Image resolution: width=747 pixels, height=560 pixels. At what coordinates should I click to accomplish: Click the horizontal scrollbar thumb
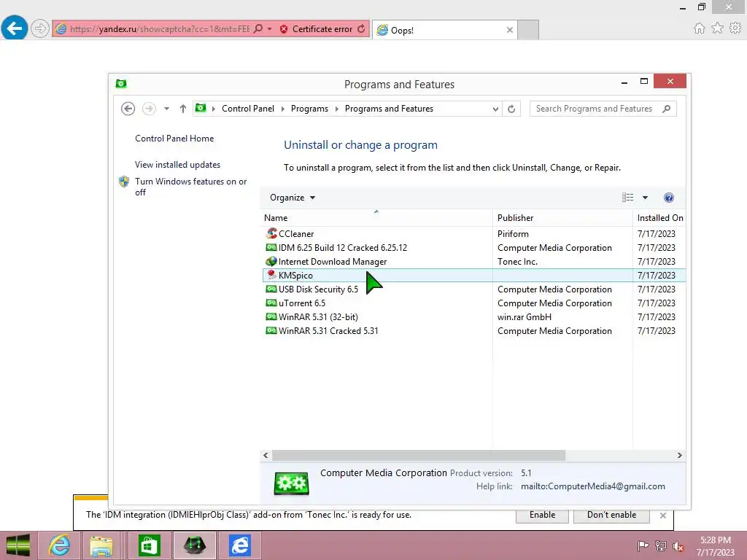coord(418,455)
